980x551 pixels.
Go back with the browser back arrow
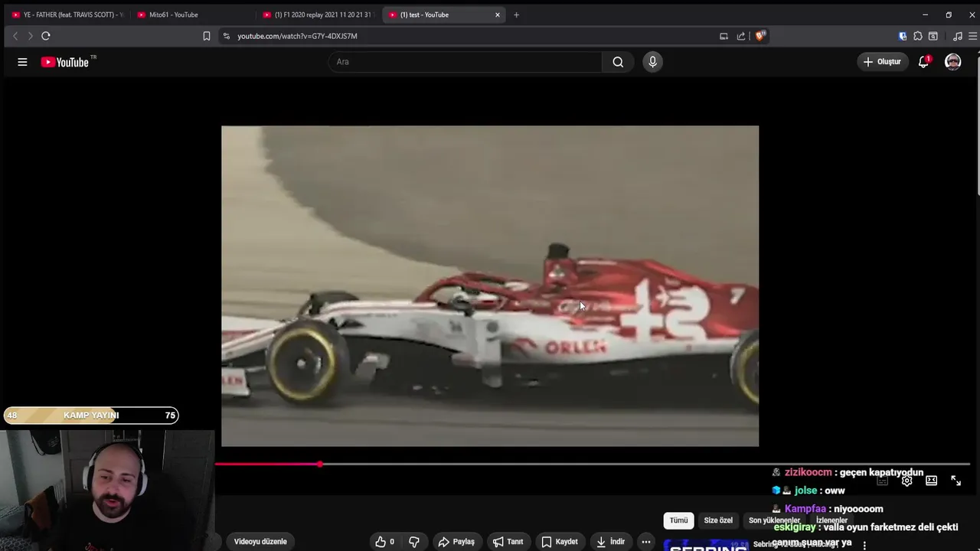15,36
